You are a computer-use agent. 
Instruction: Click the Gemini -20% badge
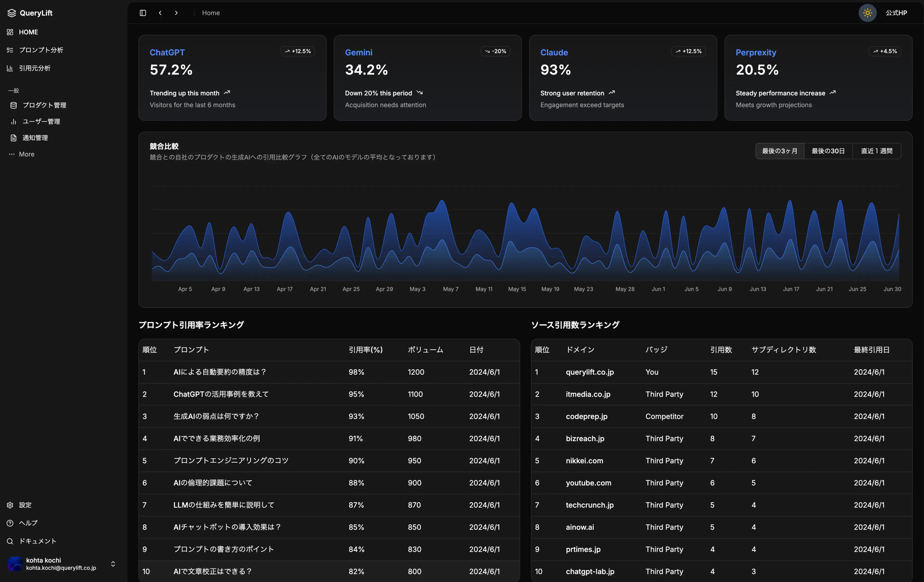pyautogui.click(x=495, y=51)
